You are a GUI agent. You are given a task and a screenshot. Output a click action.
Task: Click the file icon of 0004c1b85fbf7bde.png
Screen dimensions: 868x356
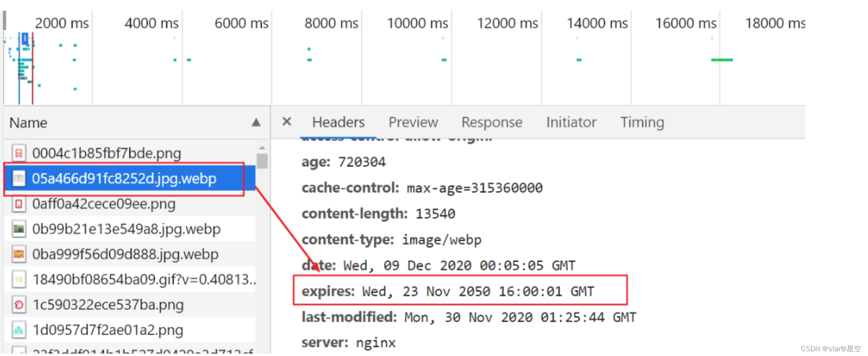tap(19, 153)
